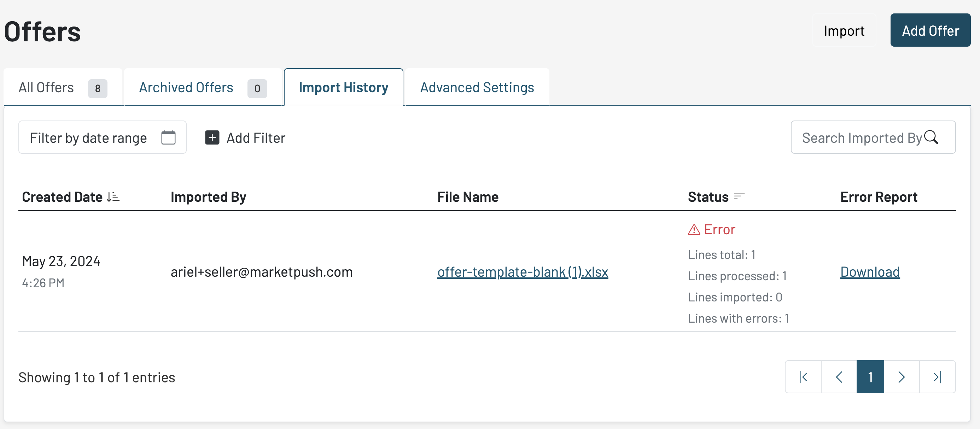Screen dimensions: 980x429
Task: Click the Created Date sort icon
Action: pos(113,197)
